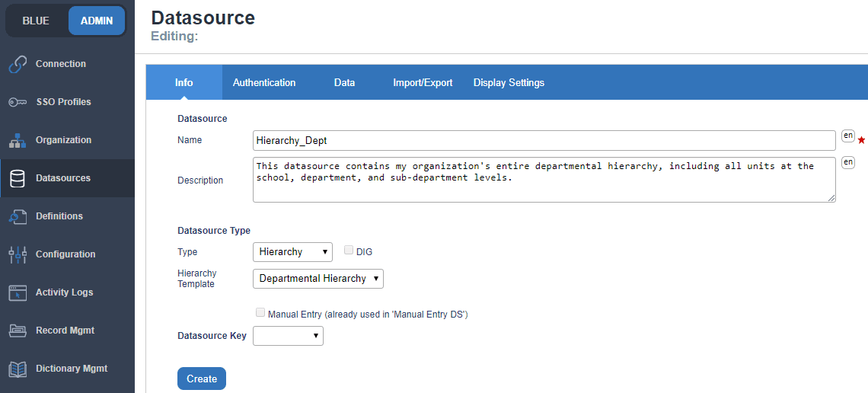Click the Activity Logs window icon

pos(18,292)
